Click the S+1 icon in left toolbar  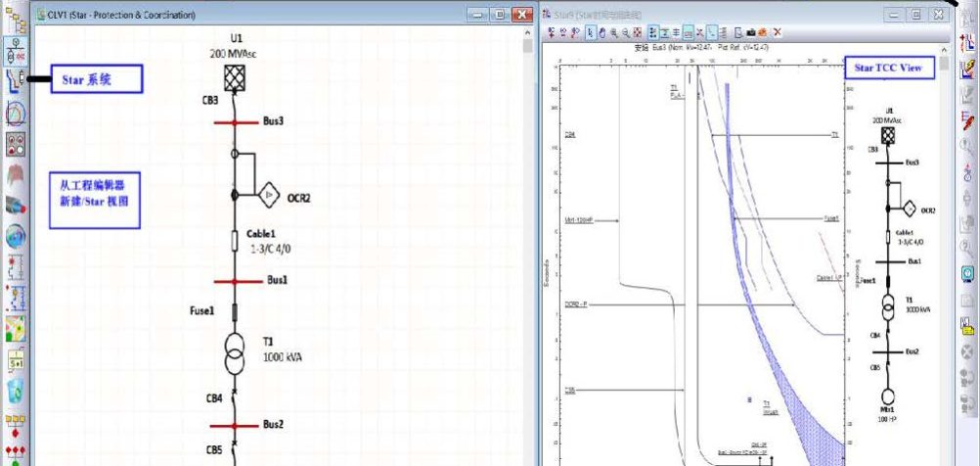coord(15,361)
